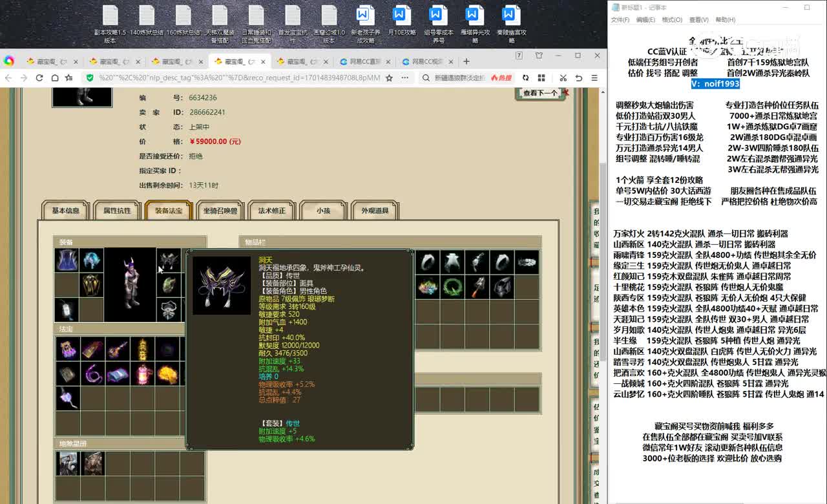
Task: Click the pipa lute magic treasure icon
Action: pos(117,349)
